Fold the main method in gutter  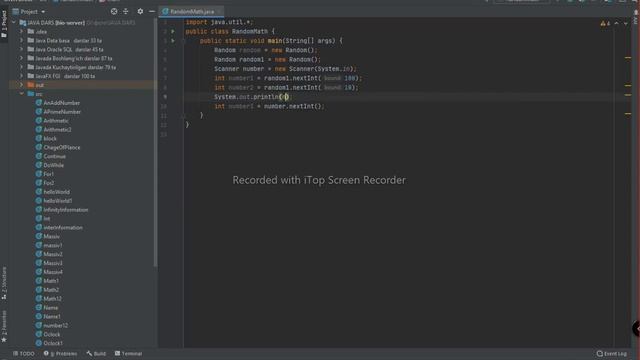point(182,41)
